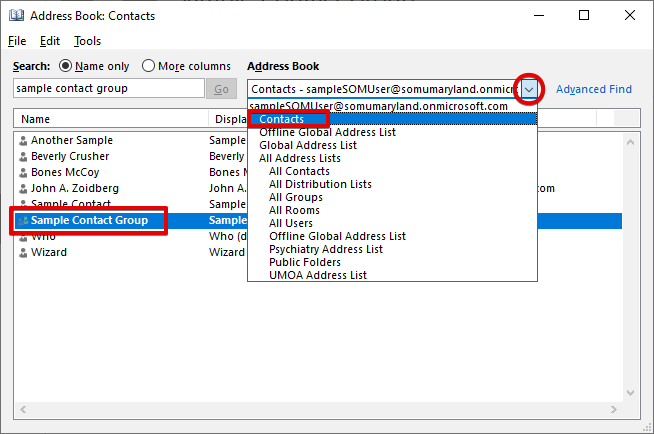Viewport: 654px width, 434px height.
Task: Click the Address Book window title icon
Action: tap(15, 16)
